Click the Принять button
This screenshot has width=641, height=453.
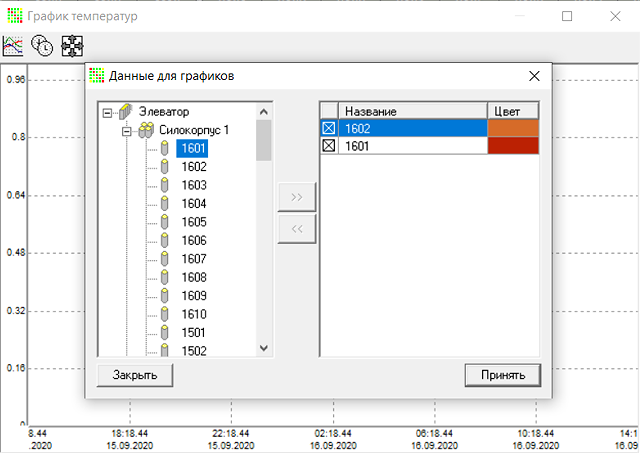tap(503, 375)
